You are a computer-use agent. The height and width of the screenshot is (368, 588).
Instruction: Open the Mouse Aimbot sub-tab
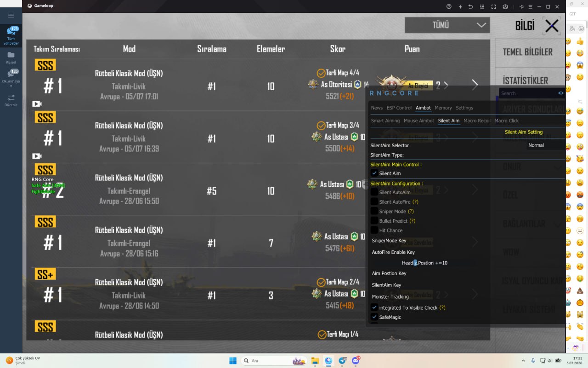[x=419, y=121]
